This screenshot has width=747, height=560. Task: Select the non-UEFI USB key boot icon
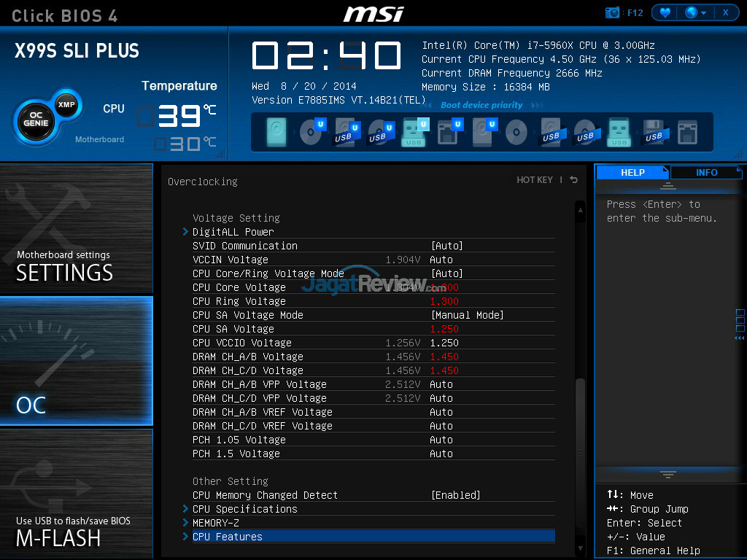click(x=619, y=132)
